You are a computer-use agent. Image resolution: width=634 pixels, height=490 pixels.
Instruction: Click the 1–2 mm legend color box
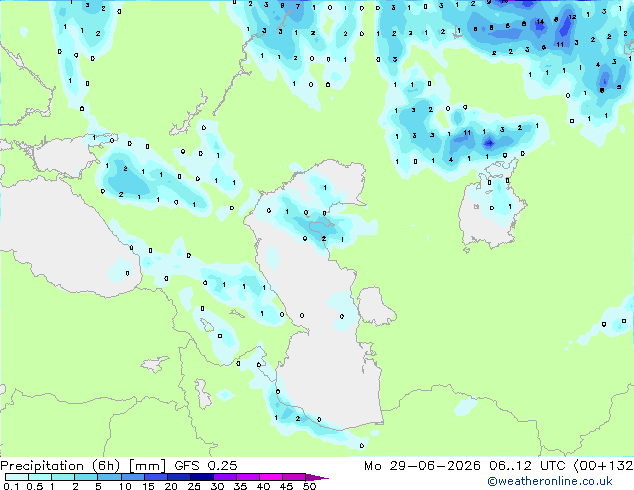(63, 477)
